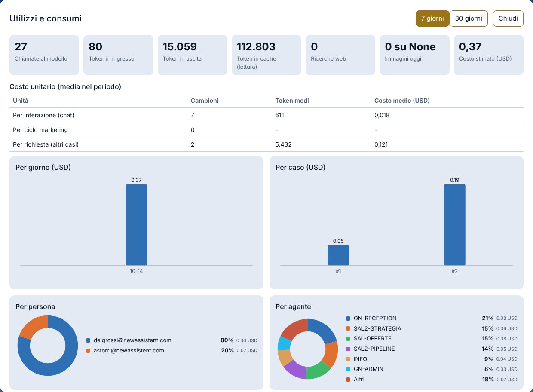Click the #1 bar in Per caso chart
Screen dimensions: 533x392
(x=338, y=255)
